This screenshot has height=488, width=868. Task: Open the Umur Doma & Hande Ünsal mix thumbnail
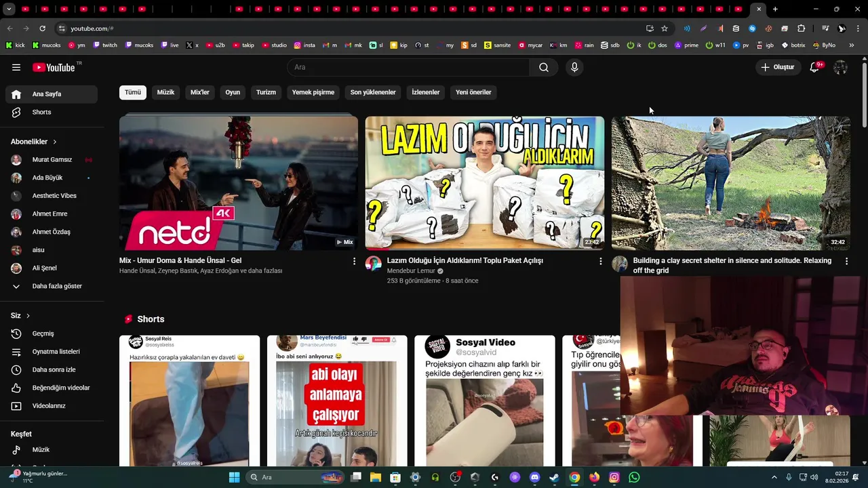coord(239,183)
